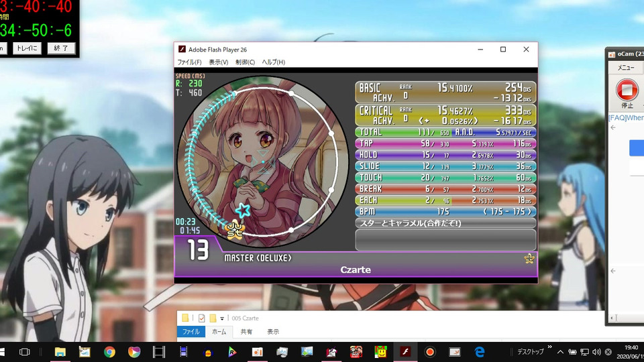Open the ヘルプ(H) menu in Flash Player
644x362 pixels.
[x=274, y=62]
